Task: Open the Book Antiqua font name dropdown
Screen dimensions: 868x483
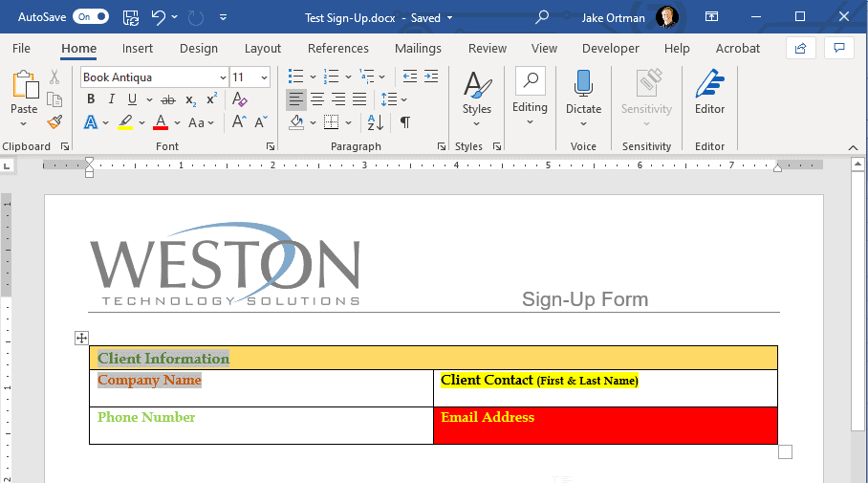Action: coord(223,77)
